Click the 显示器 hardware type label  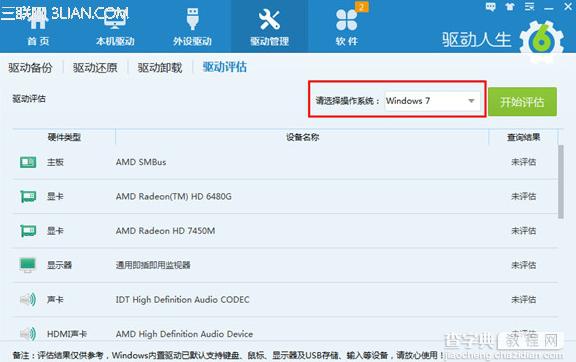coord(60,265)
